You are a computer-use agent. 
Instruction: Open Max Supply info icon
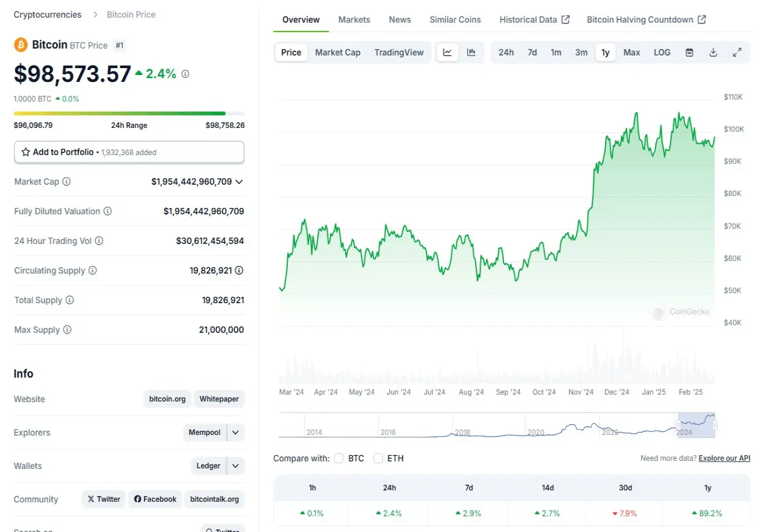click(x=67, y=330)
